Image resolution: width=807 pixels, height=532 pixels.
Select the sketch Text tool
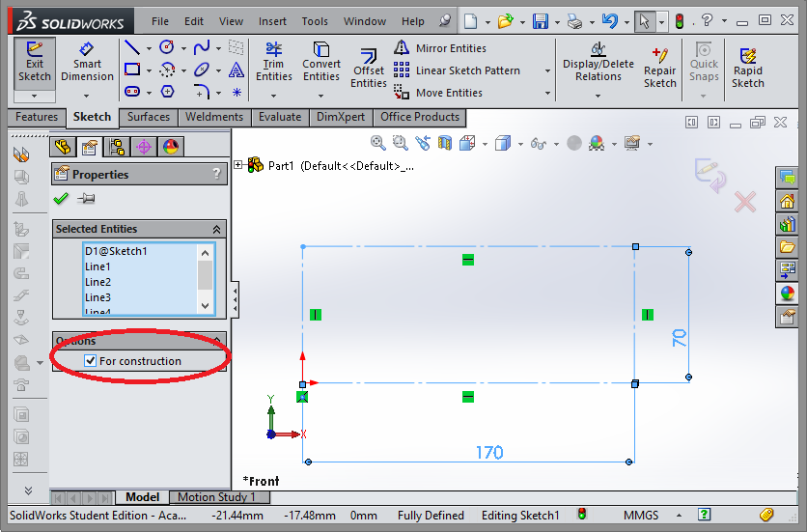pyautogui.click(x=237, y=69)
